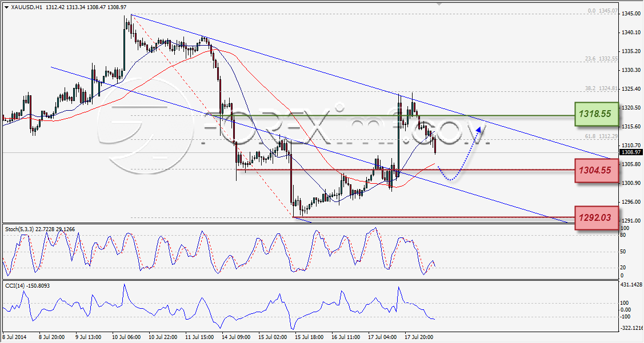Click the green 1318.55 resistance level label
The width and height of the screenshot is (644, 343).
click(x=598, y=114)
